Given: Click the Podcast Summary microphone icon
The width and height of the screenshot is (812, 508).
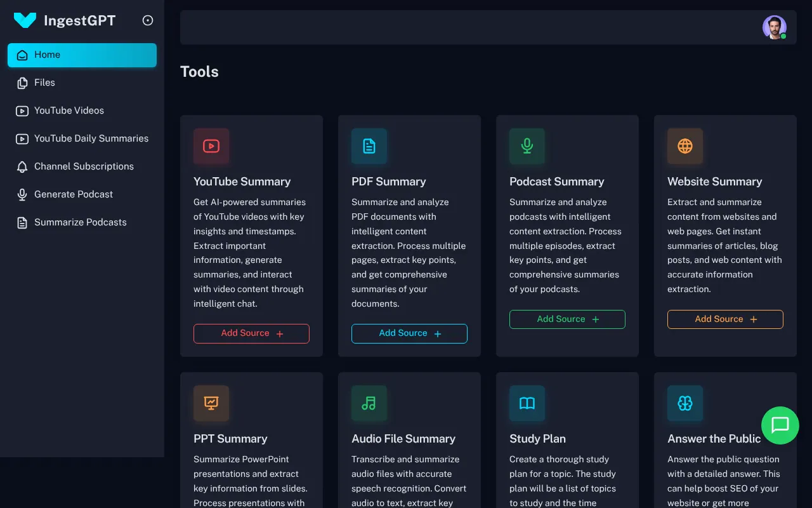Looking at the screenshot, I should coord(527,146).
